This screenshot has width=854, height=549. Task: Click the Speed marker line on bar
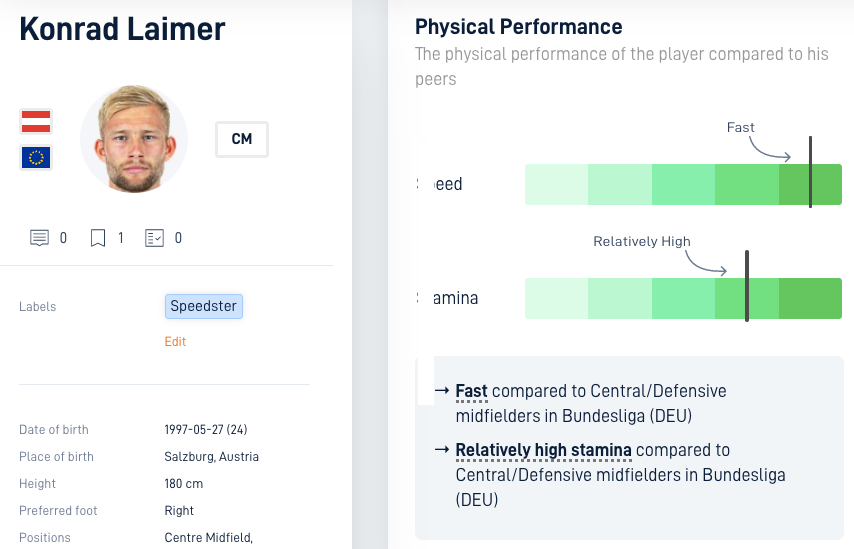click(810, 172)
